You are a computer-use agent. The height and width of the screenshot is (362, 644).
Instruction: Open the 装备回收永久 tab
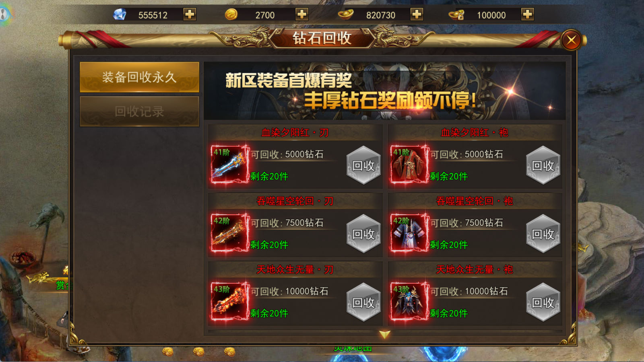139,77
